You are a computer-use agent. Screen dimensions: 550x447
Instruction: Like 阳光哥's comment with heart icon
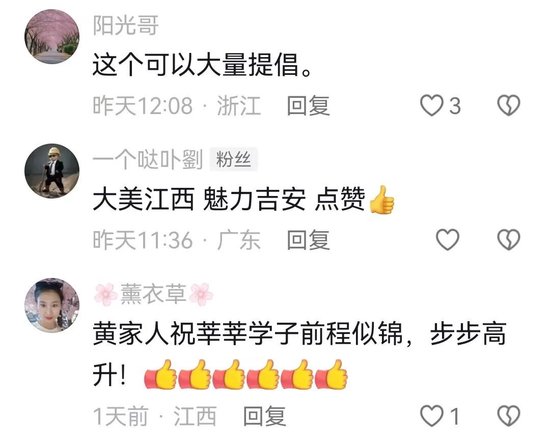pyautogui.click(x=431, y=105)
